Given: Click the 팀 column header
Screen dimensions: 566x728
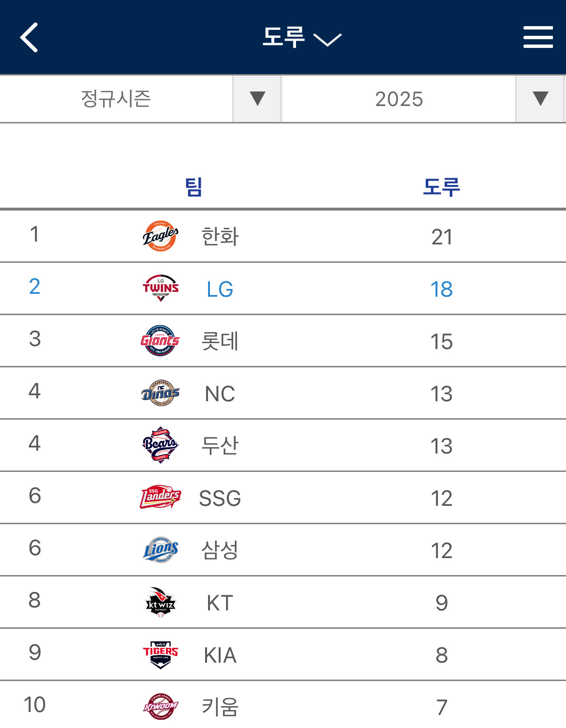Looking at the screenshot, I should click(x=194, y=187).
